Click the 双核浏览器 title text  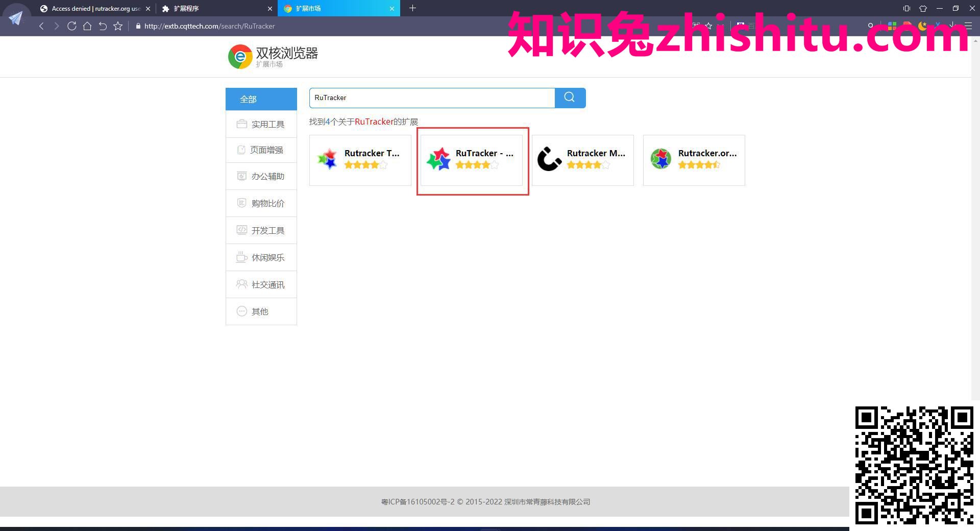point(287,53)
